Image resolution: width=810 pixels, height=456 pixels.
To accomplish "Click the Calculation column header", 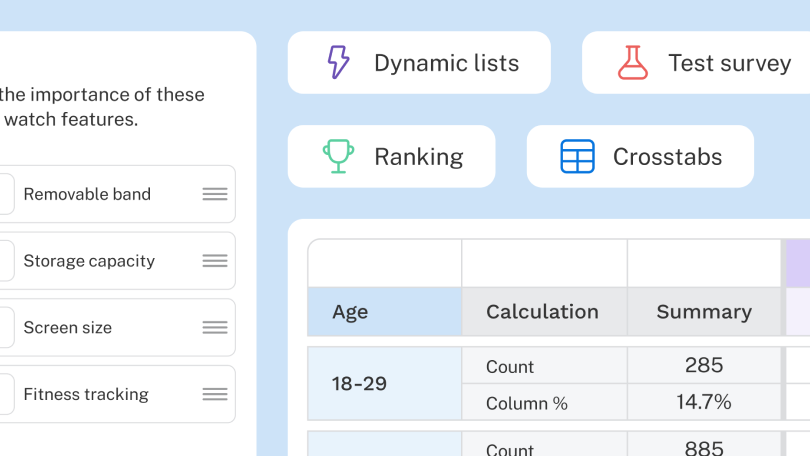I will point(544,312).
